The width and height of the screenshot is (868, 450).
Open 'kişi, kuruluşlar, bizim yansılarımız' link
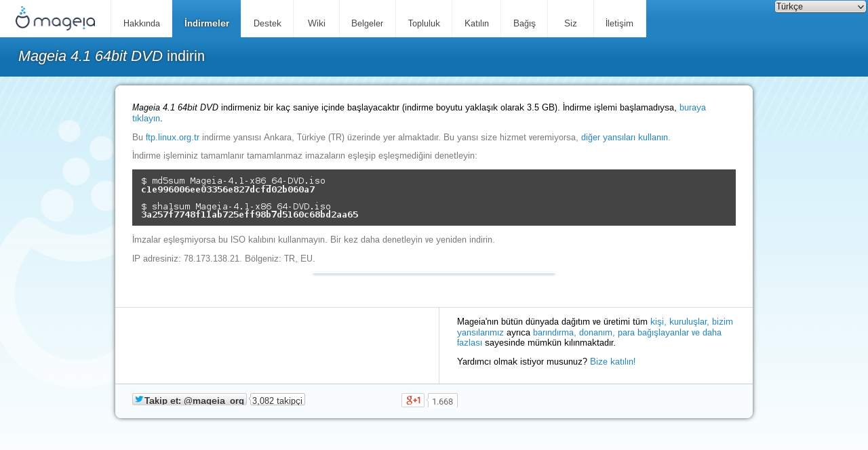point(692,321)
